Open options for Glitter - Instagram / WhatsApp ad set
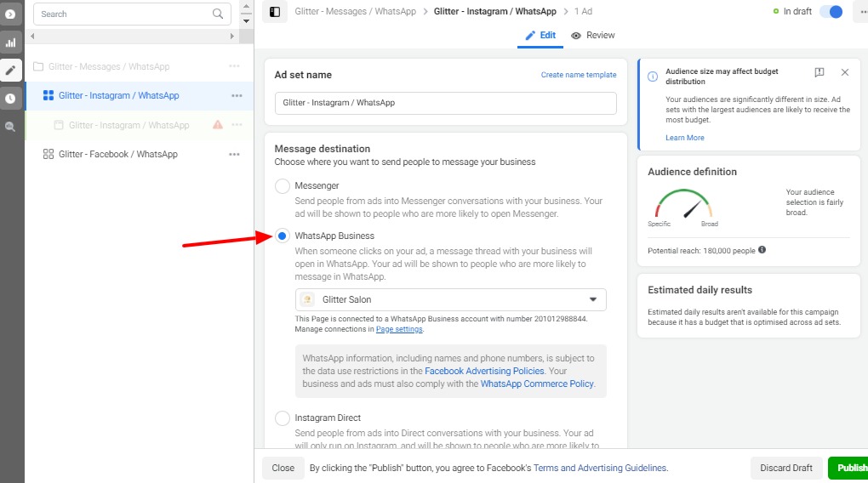This screenshot has width=868, height=483. (237, 96)
